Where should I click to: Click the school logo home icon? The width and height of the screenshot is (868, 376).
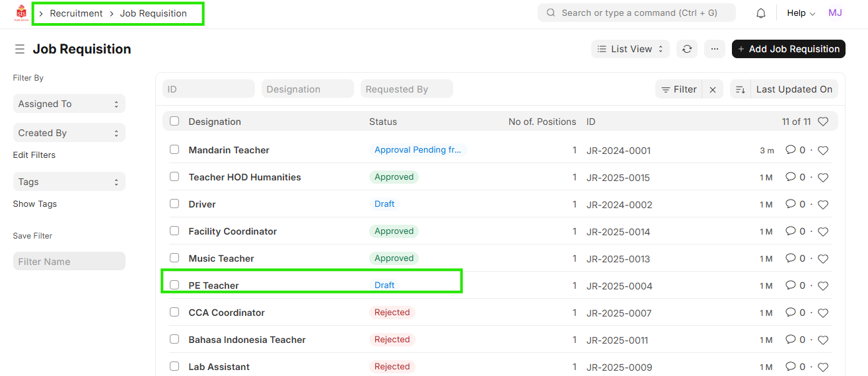click(x=22, y=13)
